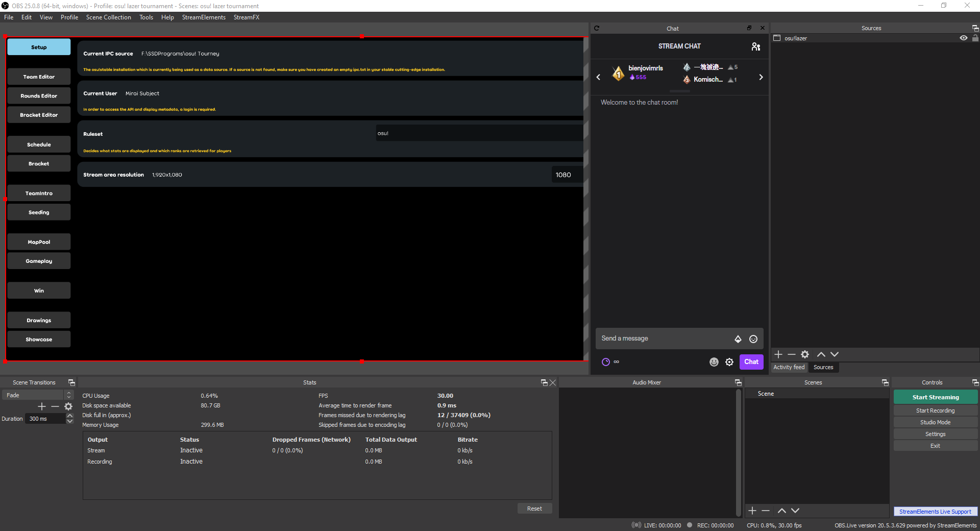Show next leaderboard entries in chat
This screenshot has height=531, width=980.
coord(761,77)
